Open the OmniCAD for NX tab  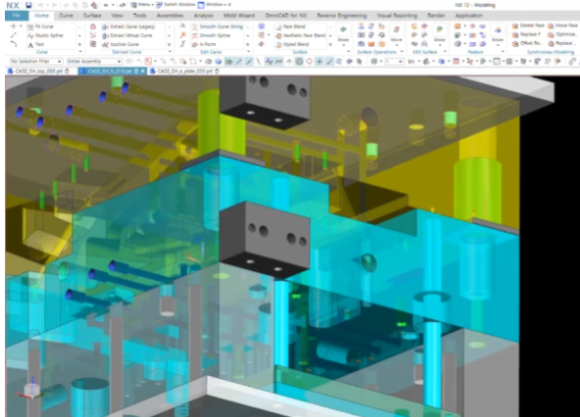pos(286,16)
